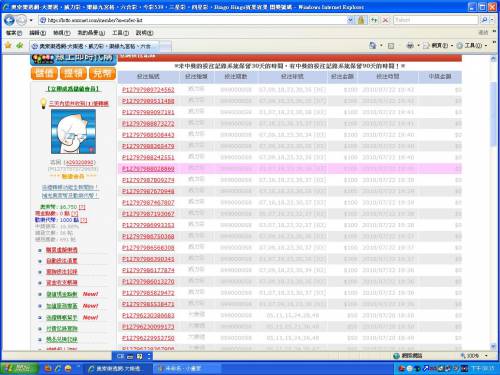The image size is (500, 375).
Task: Click the Print icon in command bar
Action: [410, 45]
